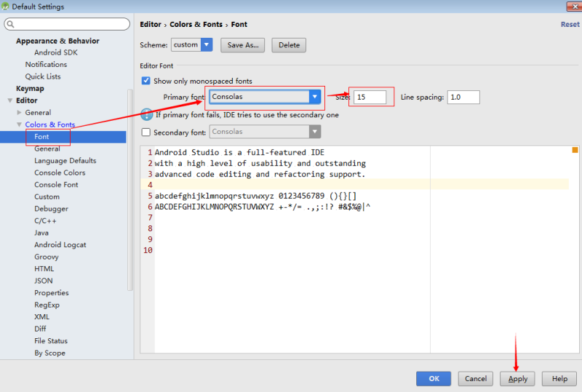Click the Android Studio icon in title bar

[5, 7]
